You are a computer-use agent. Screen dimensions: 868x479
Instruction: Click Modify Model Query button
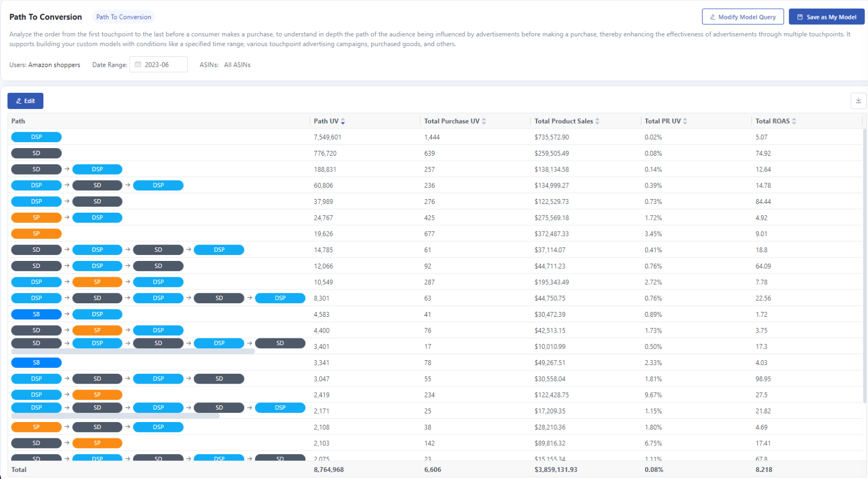coord(743,17)
